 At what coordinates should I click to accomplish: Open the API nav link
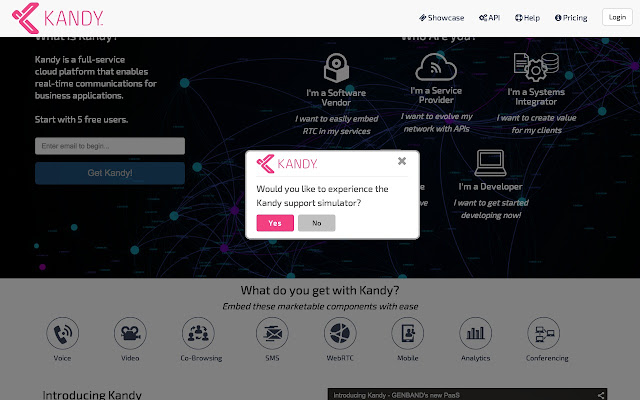(x=489, y=18)
